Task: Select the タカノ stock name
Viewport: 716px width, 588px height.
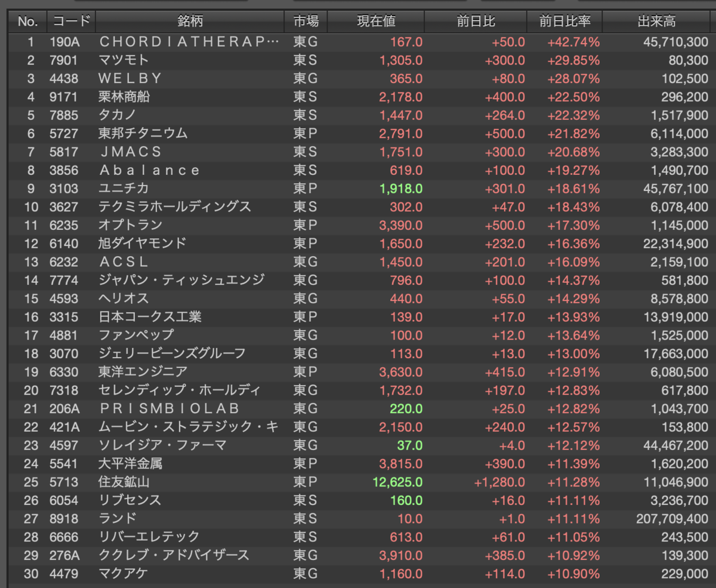Action: (118, 115)
